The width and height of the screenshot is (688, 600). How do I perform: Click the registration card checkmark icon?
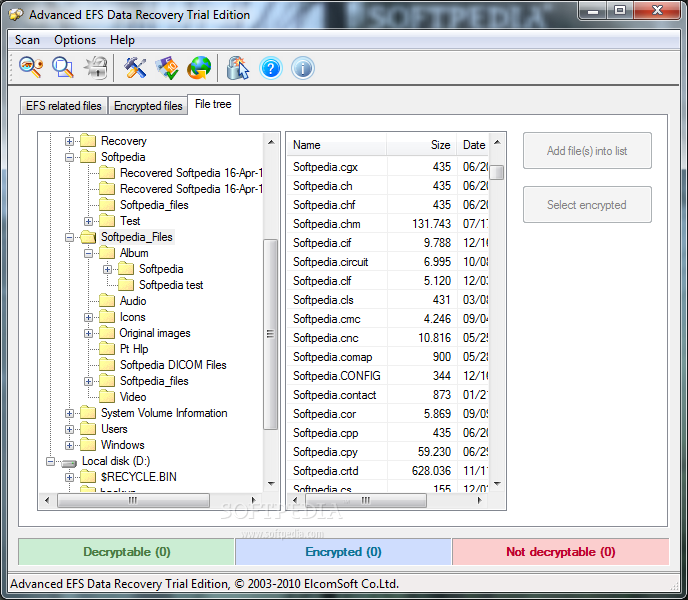(x=167, y=68)
